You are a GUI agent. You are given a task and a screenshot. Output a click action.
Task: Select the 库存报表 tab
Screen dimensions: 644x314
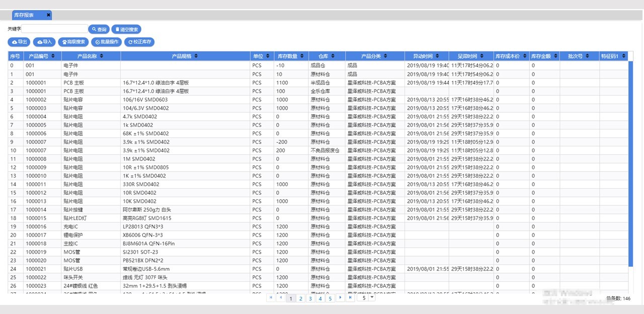coord(24,15)
